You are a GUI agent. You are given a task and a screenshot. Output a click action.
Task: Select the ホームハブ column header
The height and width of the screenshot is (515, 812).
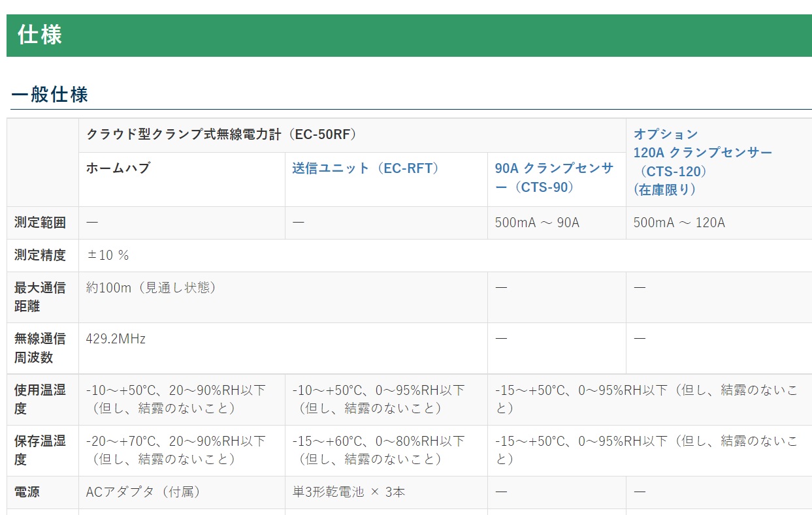click(x=118, y=168)
